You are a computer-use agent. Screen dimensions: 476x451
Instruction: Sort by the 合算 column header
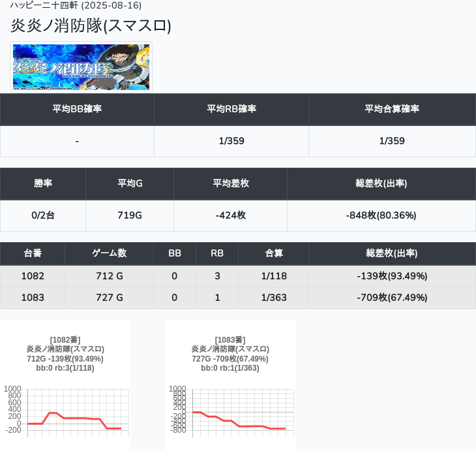pyautogui.click(x=273, y=253)
